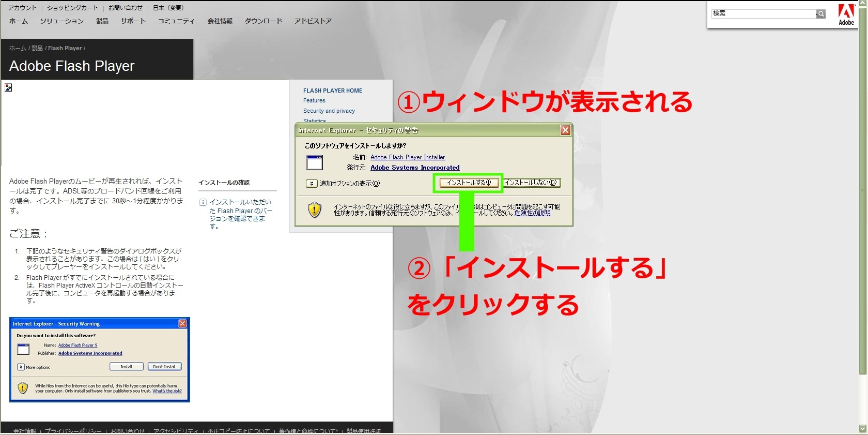Close the Internet Explorer security warning dialog
The height and width of the screenshot is (435, 868).
[x=565, y=130]
